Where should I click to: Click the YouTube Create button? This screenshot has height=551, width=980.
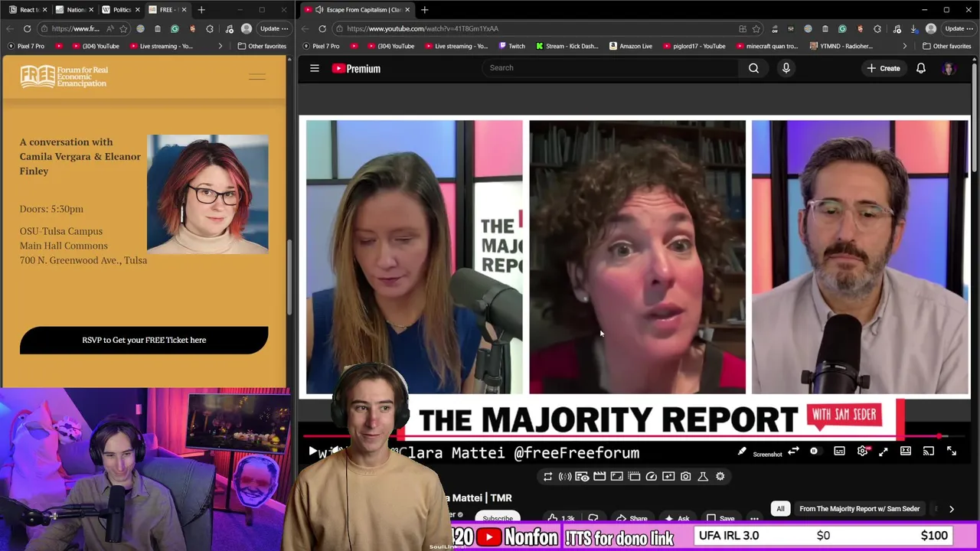click(x=884, y=68)
